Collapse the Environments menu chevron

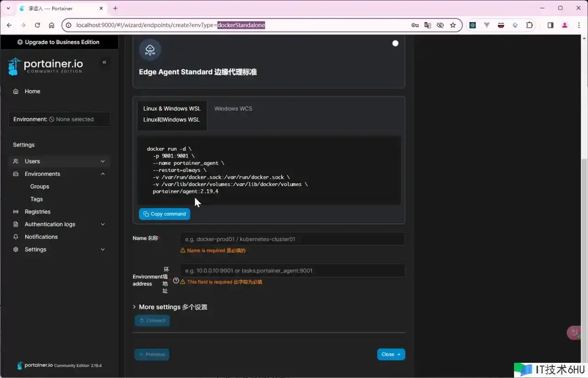point(103,174)
